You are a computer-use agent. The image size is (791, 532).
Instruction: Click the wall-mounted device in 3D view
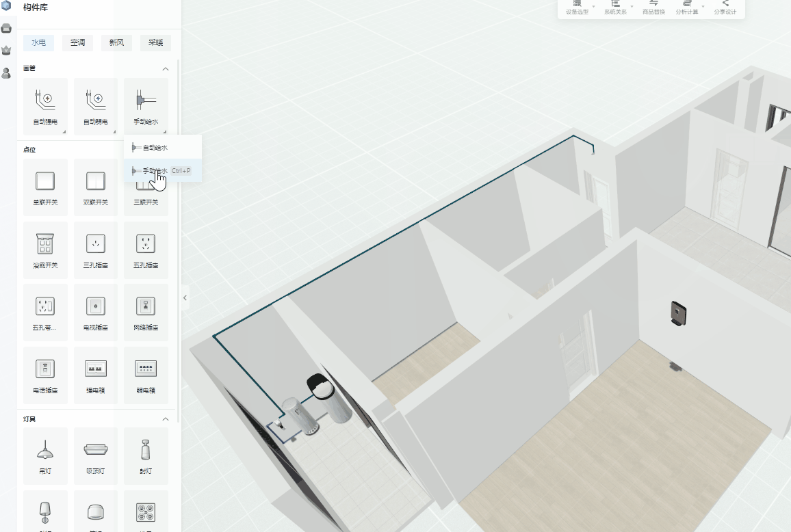coord(678,313)
